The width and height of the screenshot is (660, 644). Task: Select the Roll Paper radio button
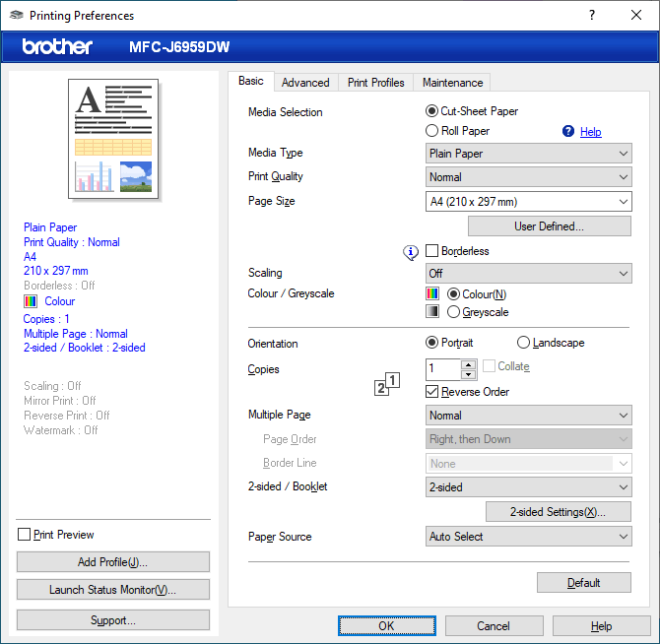click(x=432, y=131)
